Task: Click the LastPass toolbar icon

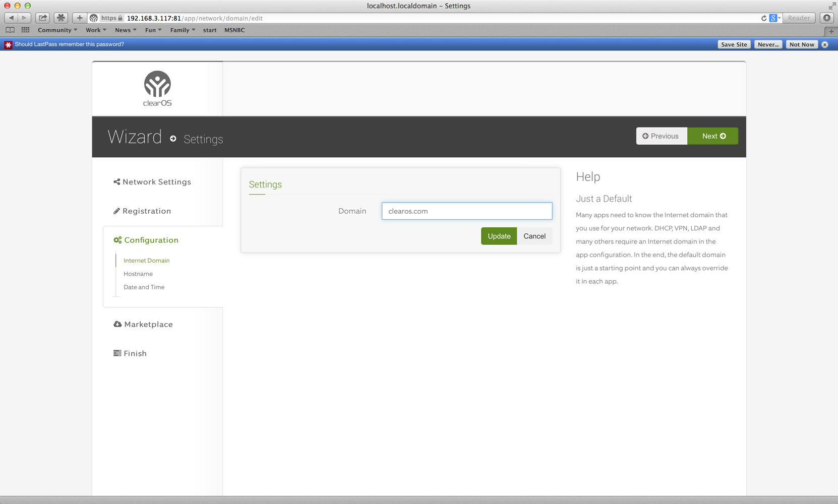Action: (61, 18)
